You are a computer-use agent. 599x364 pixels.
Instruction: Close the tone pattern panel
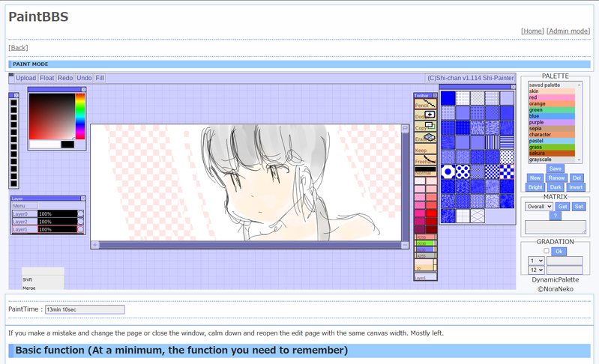point(513,87)
